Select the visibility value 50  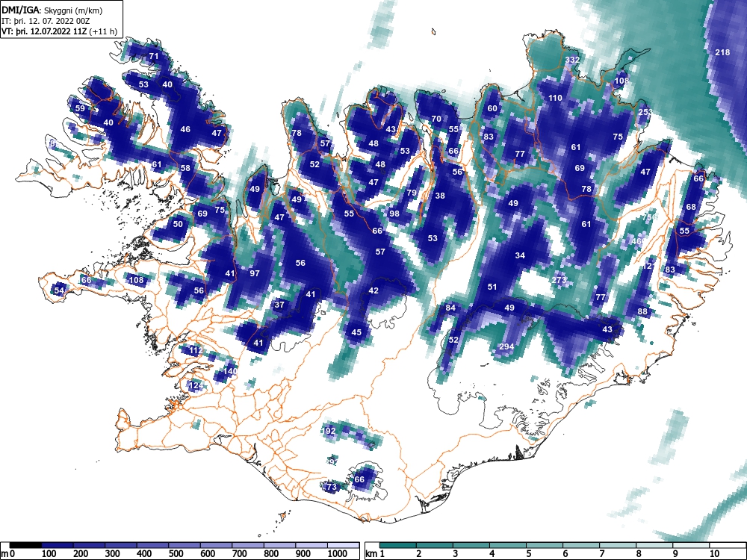click(x=178, y=224)
